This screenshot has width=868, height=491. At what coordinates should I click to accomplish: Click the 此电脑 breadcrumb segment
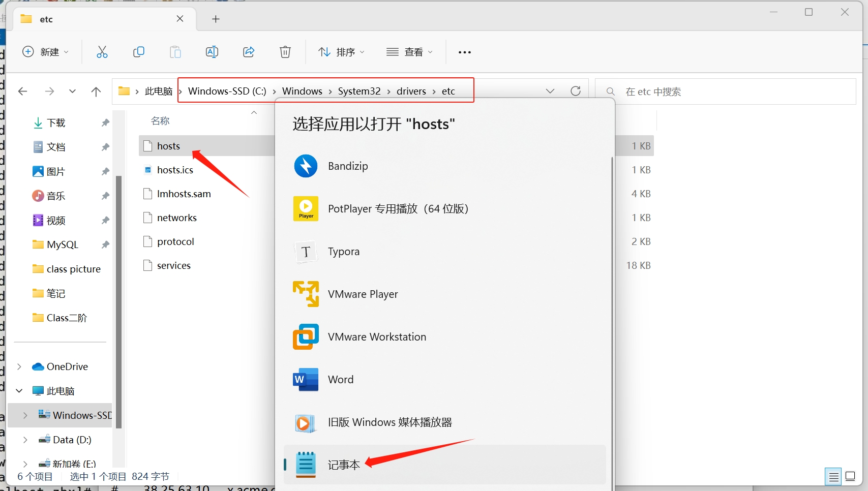click(x=159, y=91)
